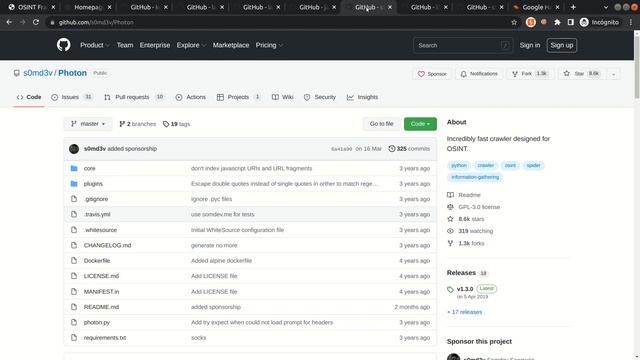This screenshot has width=640, height=360.
Task: Click the browser address bar URL
Action: click(x=96, y=22)
